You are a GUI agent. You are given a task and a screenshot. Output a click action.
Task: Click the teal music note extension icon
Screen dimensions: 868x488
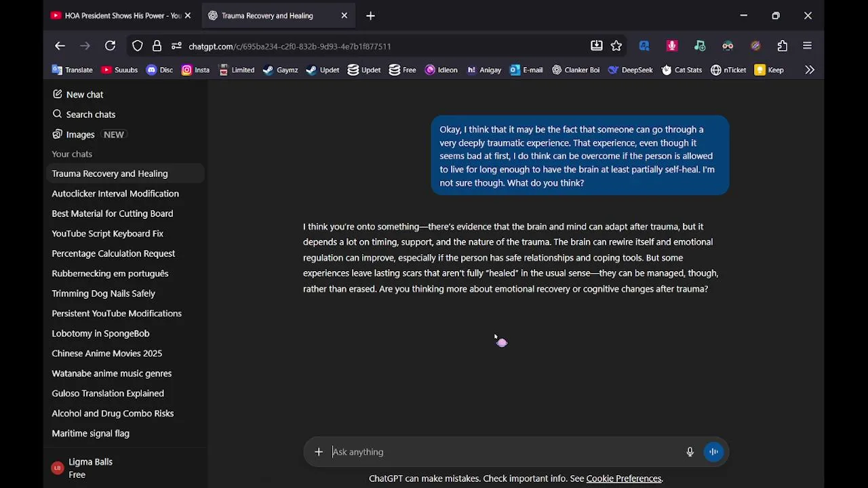[700, 46]
